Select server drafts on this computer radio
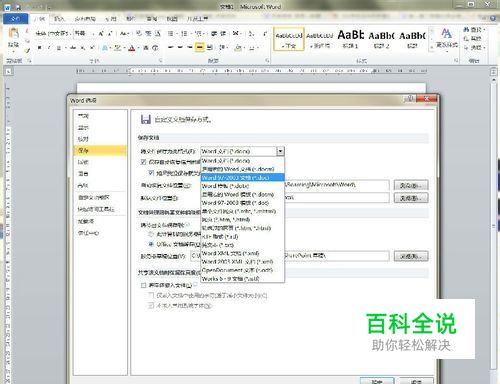Image resolution: width=500 pixels, height=384 pixels. click(151, 234)
